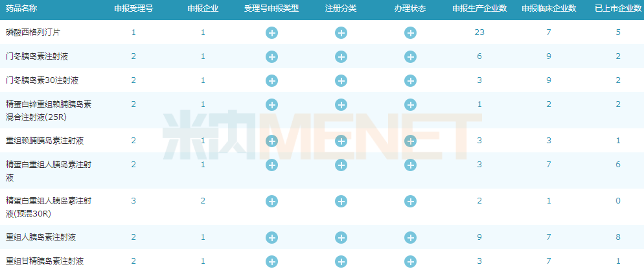Click 已上市企业数 value 5 for 磷酸西格列汀片
Image resolution: width=644 pixels, height=269 pixels.
click(x=618, y=32)
